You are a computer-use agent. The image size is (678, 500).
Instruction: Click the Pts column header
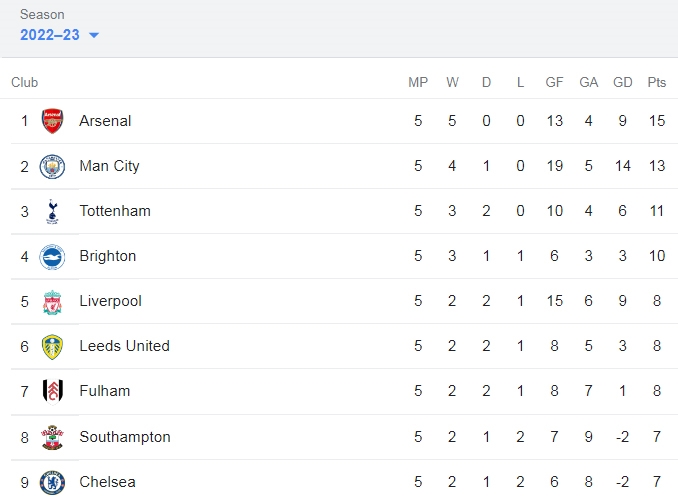point(656,82)
